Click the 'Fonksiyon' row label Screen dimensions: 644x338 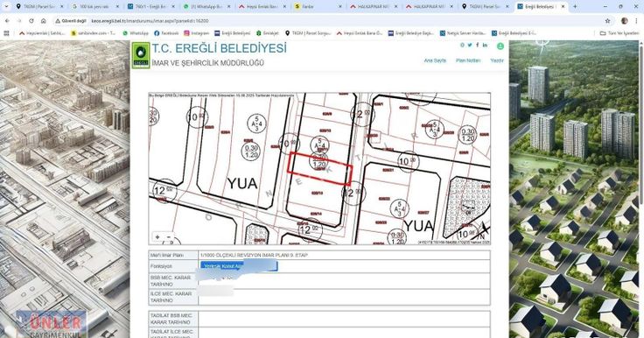point(161,266)
